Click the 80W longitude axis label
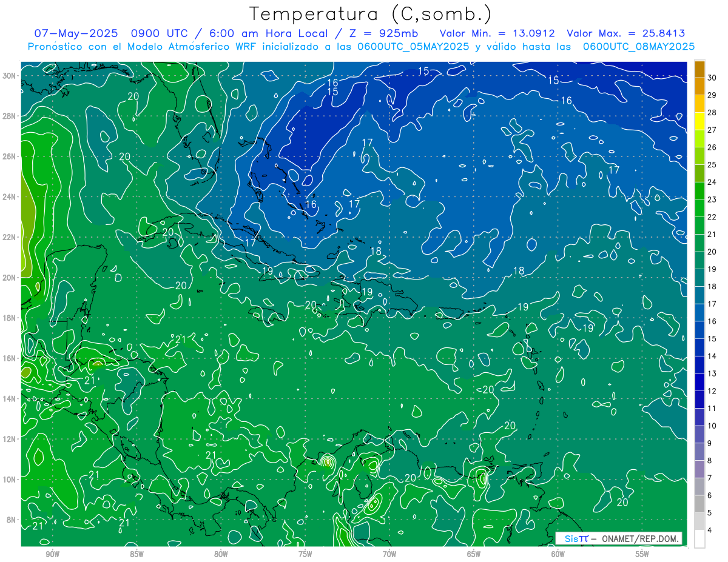 221,554
